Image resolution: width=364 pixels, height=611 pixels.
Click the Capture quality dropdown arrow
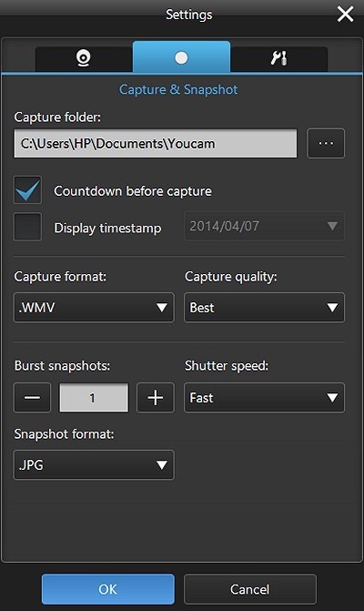332,308
